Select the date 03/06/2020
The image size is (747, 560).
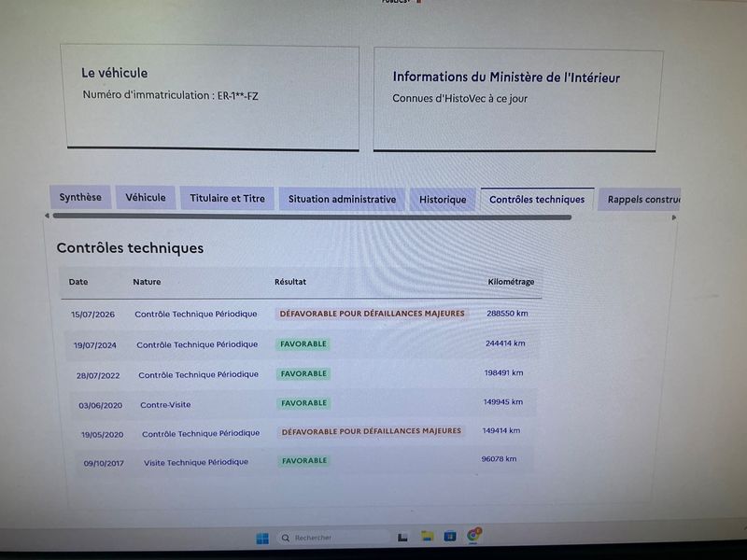(101, 406)
